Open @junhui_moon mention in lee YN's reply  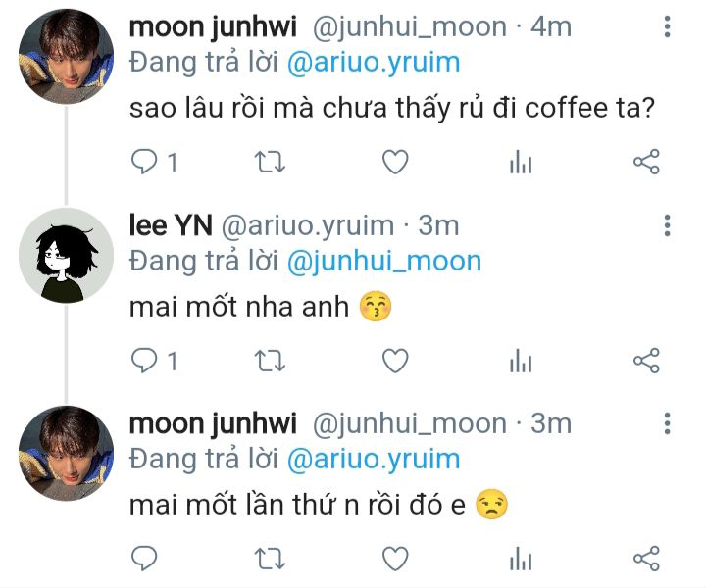(384, 261)
